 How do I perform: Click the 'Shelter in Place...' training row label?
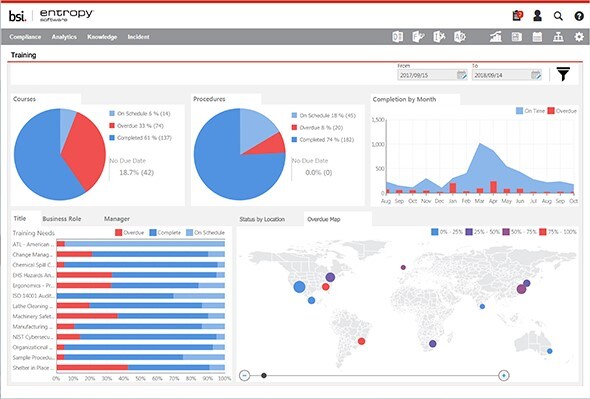coord(33,368)
